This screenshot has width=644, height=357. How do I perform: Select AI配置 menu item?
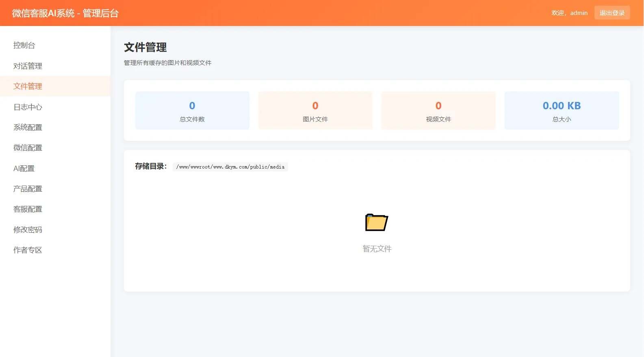[24, 168]
